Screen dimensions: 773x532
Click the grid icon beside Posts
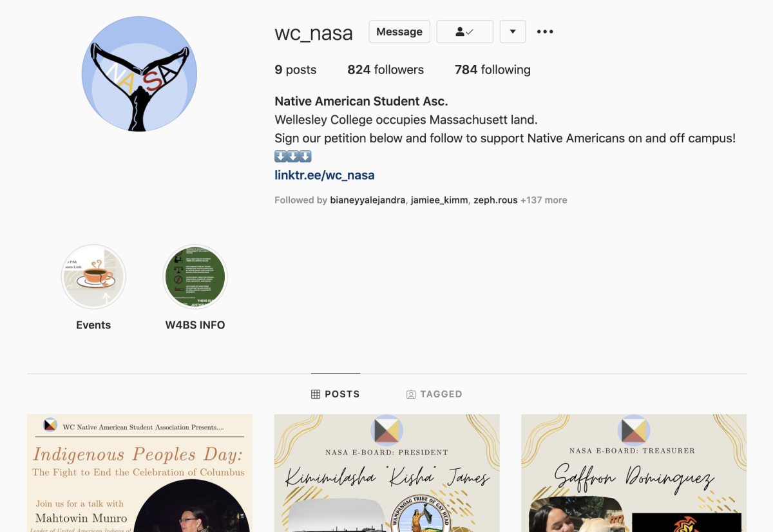[x=316, y=394]
